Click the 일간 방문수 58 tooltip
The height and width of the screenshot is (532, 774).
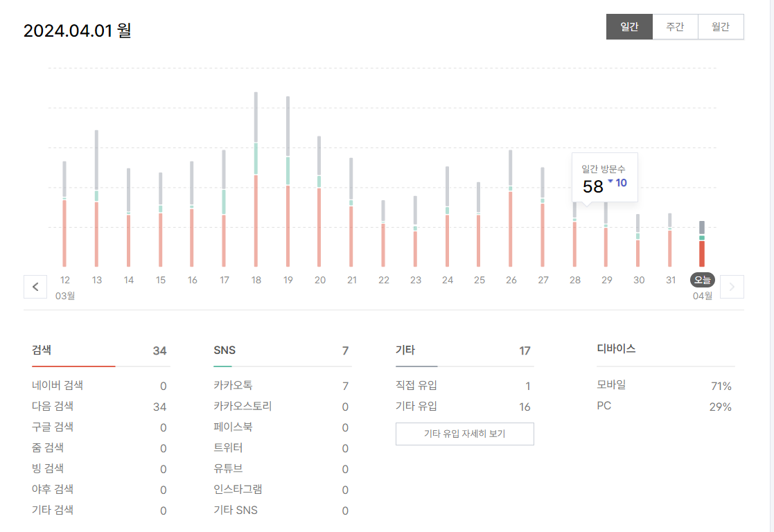click(605, 177)
